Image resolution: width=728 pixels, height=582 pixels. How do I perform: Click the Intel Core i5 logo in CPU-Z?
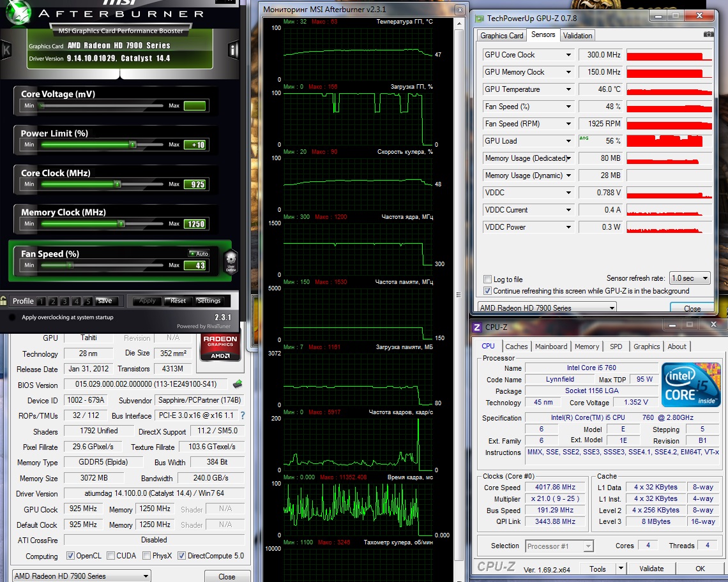click(x=691, y=385)
